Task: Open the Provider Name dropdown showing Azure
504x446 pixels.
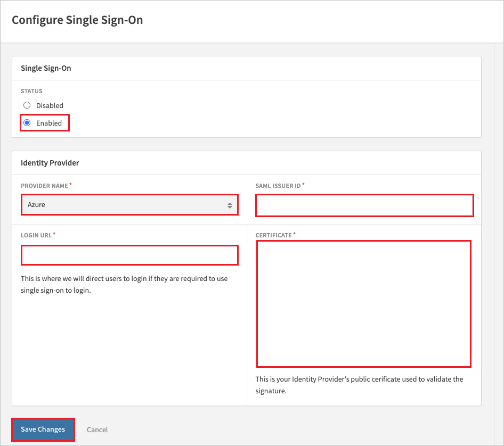Action: pyautogui.click(x=129, y=205)
